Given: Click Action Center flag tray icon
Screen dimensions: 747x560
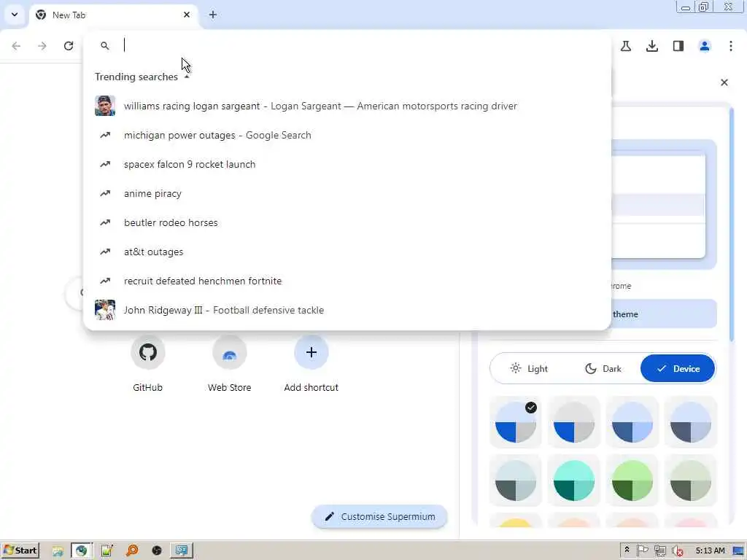Looking at the screenshot, I should coord(642,551).
